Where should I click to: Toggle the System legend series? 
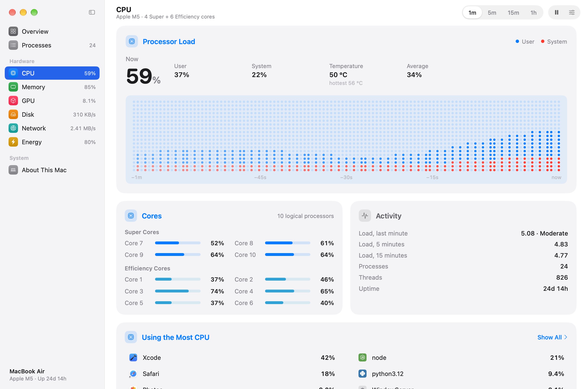554,42
